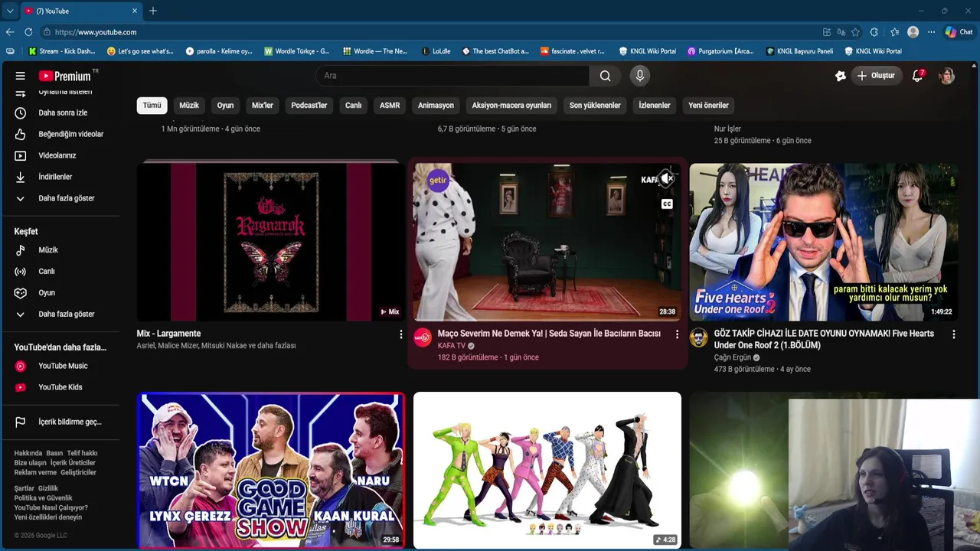Image resolution: width=980 pixels, height=551 pixels.
Task: Open the browser three-dot settings menu
Action: (x=931, y=32)
